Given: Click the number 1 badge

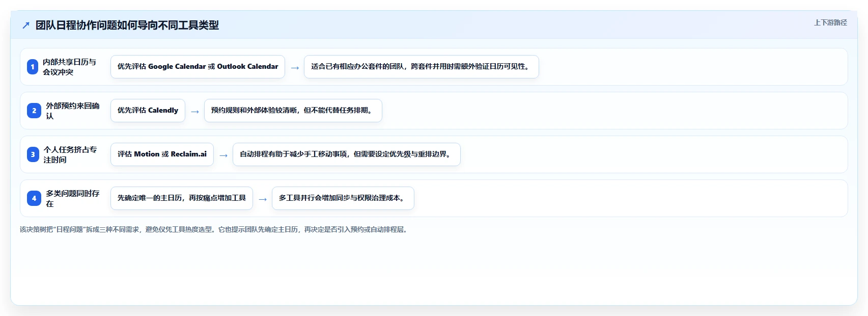Looking at the screenshot, I should coord(33,67).
